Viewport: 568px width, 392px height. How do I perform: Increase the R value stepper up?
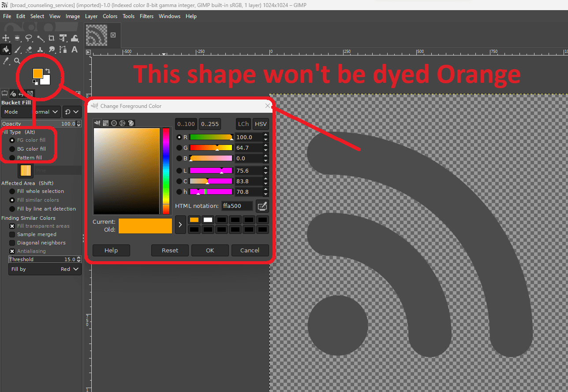(x=265, y=135)
